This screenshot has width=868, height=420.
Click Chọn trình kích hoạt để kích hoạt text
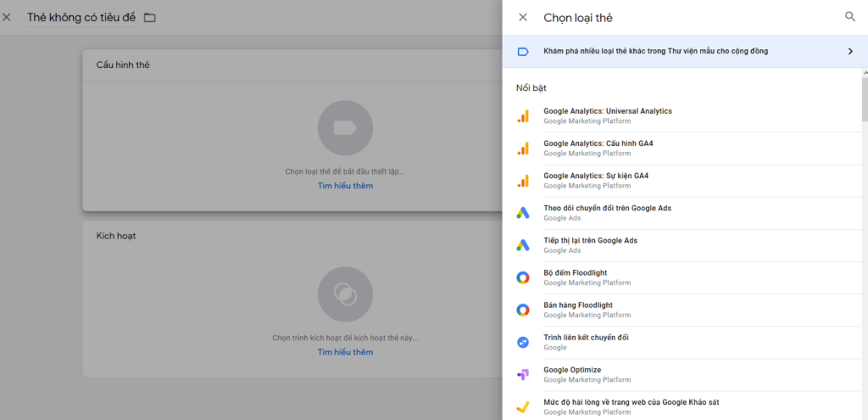pyautogui.click(x=345, y=338)
